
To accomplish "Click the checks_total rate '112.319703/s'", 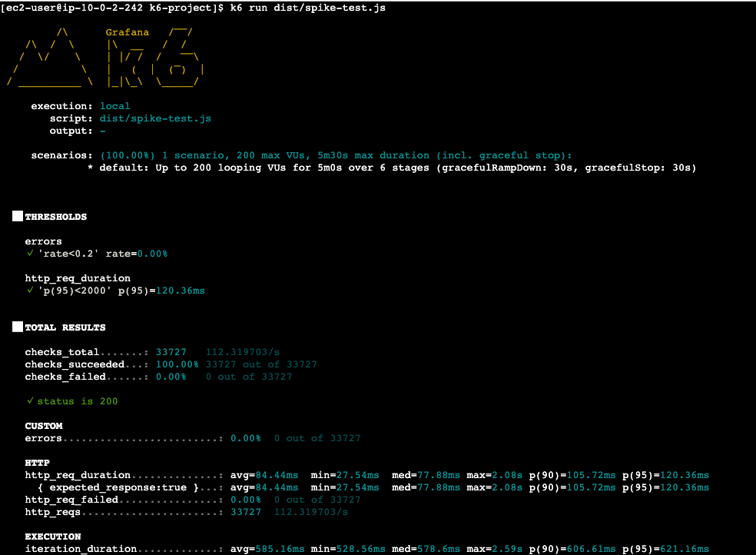I will click(x=243, y=352).
